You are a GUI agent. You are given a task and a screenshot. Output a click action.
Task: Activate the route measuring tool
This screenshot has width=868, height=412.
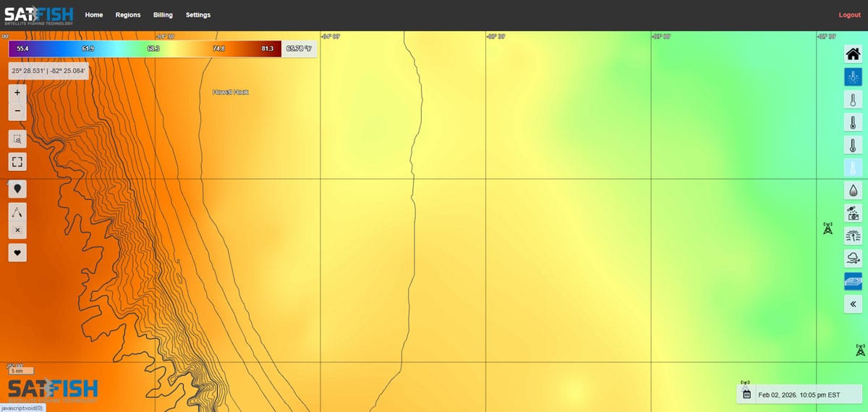[17, 211]
